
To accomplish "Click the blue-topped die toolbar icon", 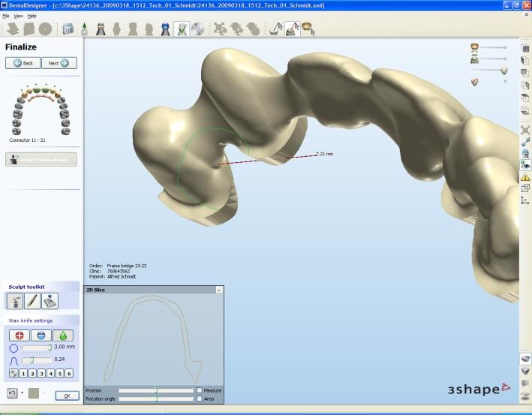I will [x=165, y=29].
